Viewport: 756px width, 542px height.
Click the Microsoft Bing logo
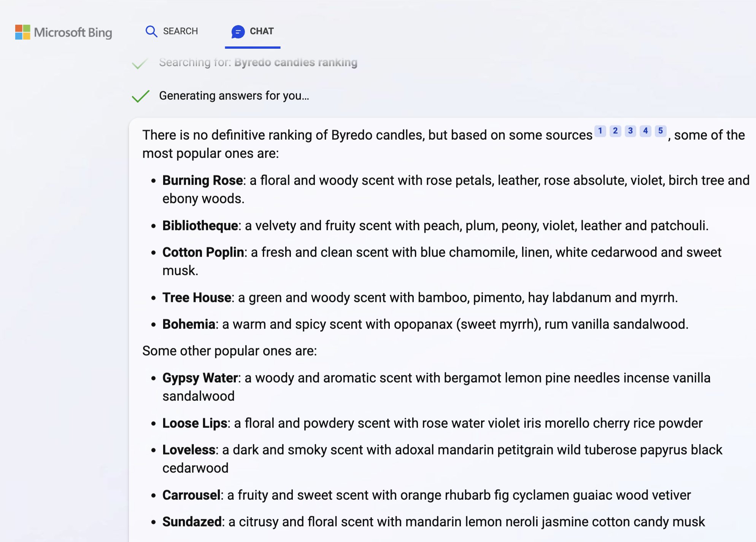coord(64,32)
